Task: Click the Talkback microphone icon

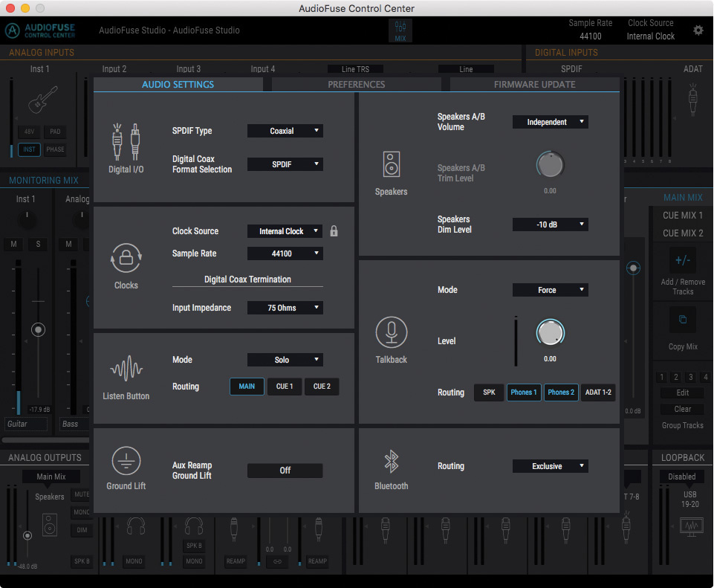Action: (x=391, y=332)
